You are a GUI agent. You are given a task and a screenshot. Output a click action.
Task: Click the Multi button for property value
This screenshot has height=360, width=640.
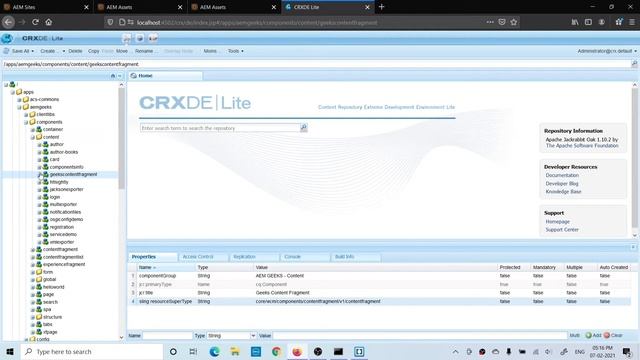(x=575, y=336)
